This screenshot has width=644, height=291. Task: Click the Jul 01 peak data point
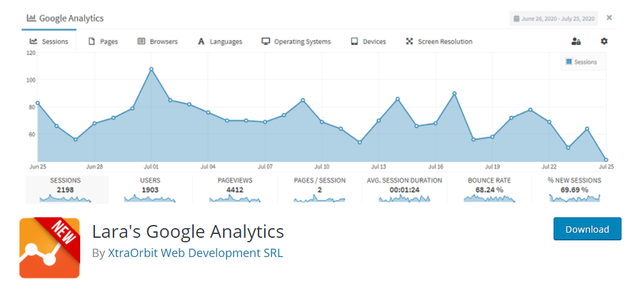151,69
